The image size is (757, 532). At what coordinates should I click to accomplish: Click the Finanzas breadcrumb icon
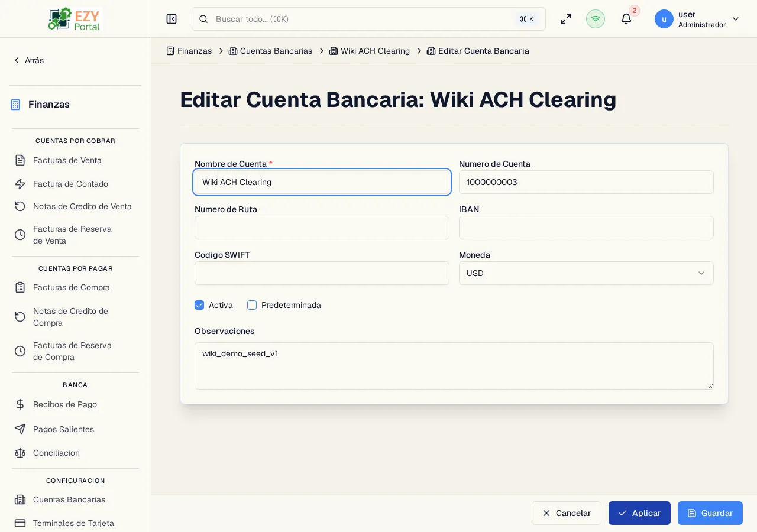pyautogui.click(x=170, y=51)
